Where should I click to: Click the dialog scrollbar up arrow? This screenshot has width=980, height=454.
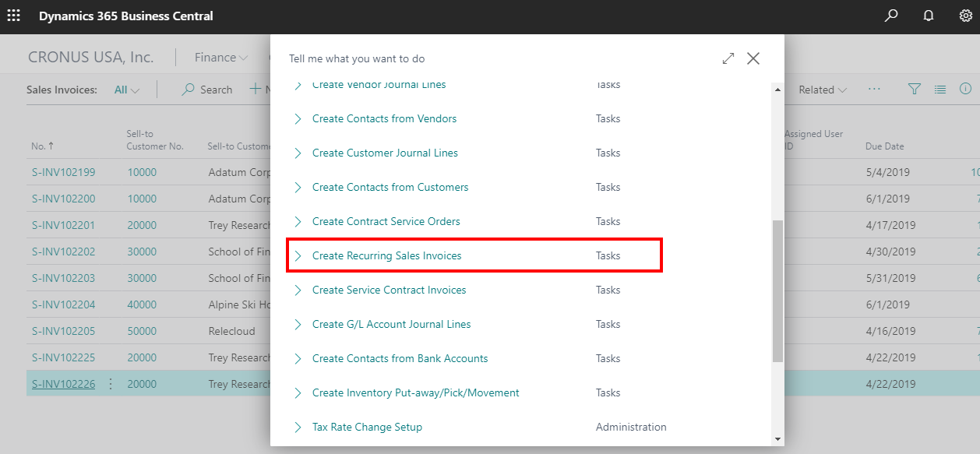tap(777, 90)
